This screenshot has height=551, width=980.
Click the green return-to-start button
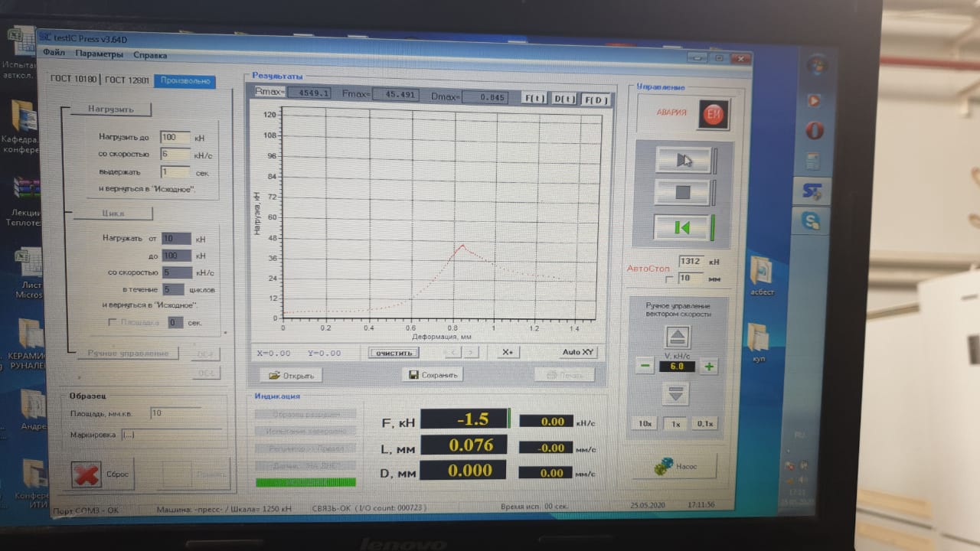683,227
